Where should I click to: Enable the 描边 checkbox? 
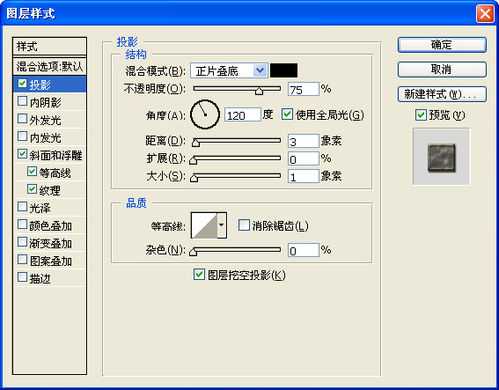[x=22, y=277]
